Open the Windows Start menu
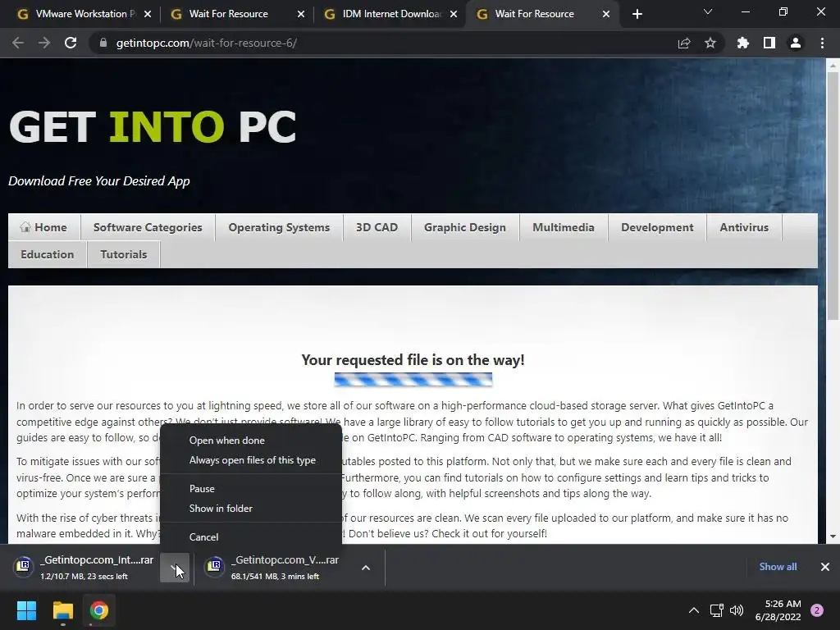The image size is (840, 630). click(x=27, y=610)
